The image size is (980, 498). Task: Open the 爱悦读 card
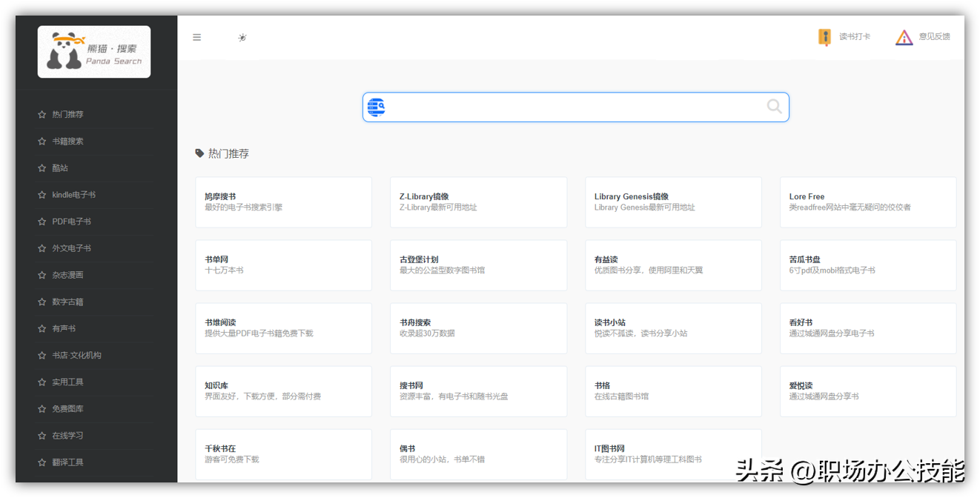pos(868,391)
